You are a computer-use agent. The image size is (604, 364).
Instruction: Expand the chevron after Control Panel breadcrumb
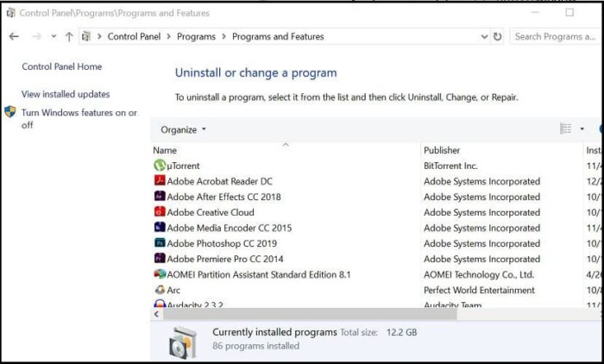pos(169,36)
